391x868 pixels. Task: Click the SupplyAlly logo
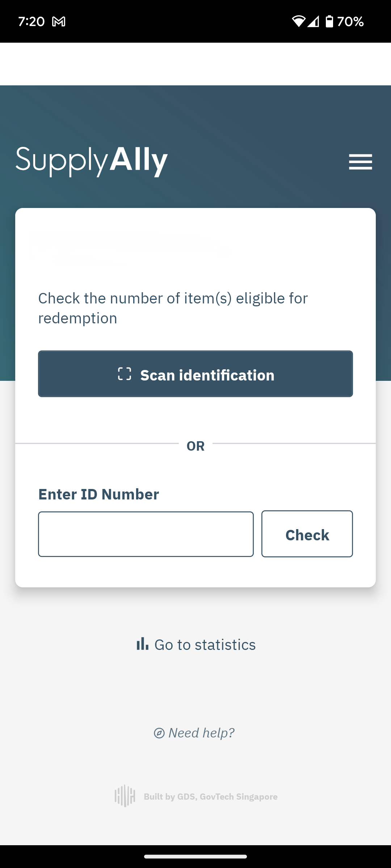click(x=92, y=161)
